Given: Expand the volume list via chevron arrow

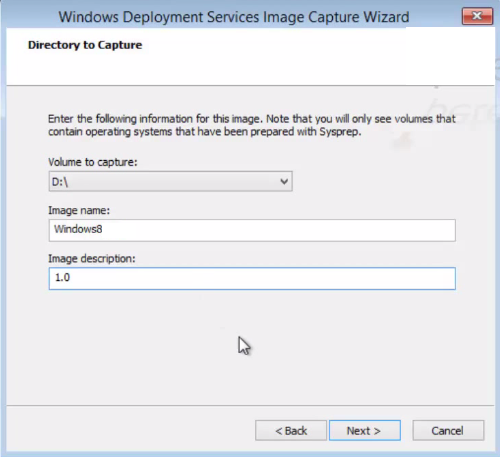Looking at the screenshot, I should (284, 181).
